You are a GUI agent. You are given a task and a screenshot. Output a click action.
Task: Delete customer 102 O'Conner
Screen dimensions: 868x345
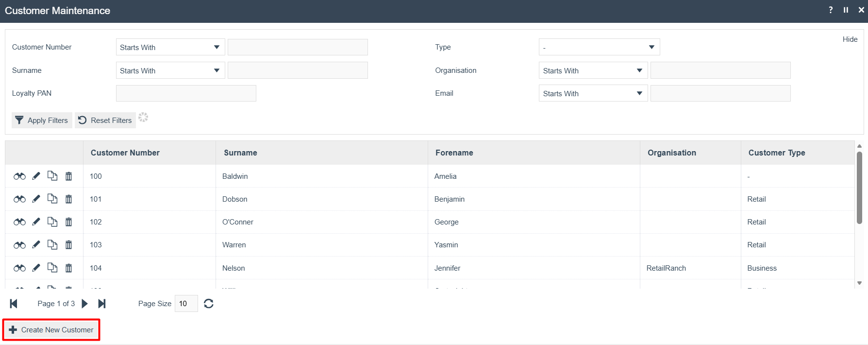[x=68, y=222]
